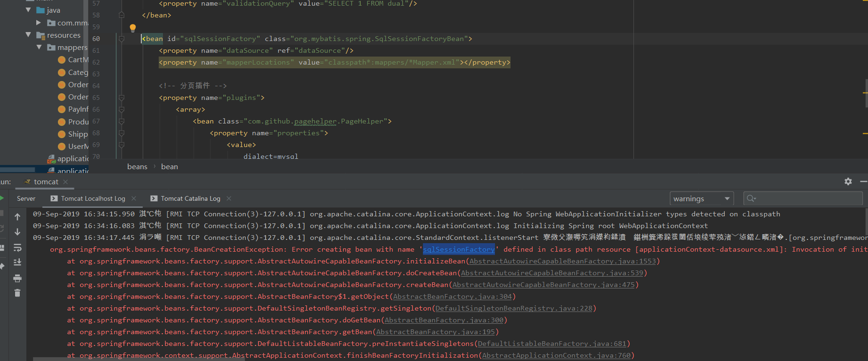The image size is (868, 361).
Task: Click the search magnifier icon in filter box
Action: (751, 198)
